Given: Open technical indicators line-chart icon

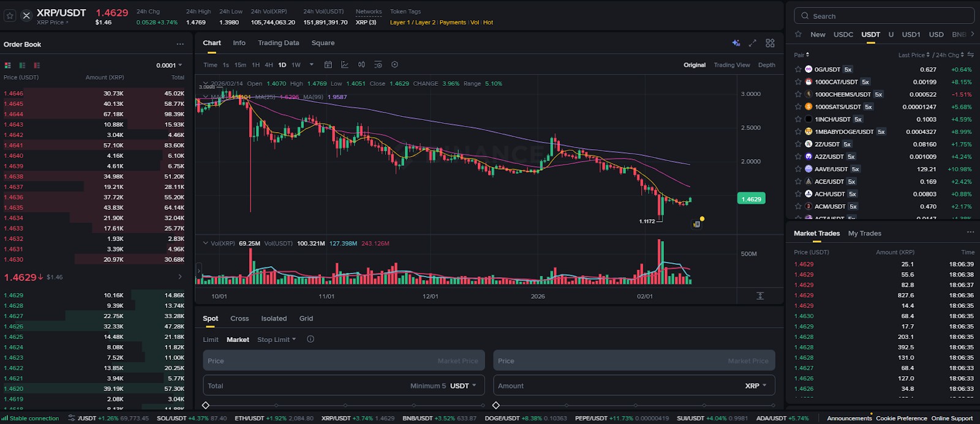Looking at the screenshot, I should pyautogui.click(x=345, y=65).
